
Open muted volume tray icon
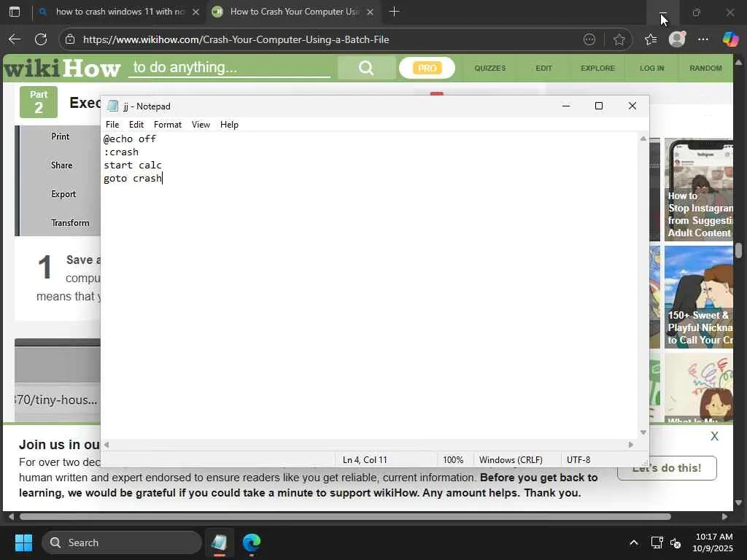676,542
